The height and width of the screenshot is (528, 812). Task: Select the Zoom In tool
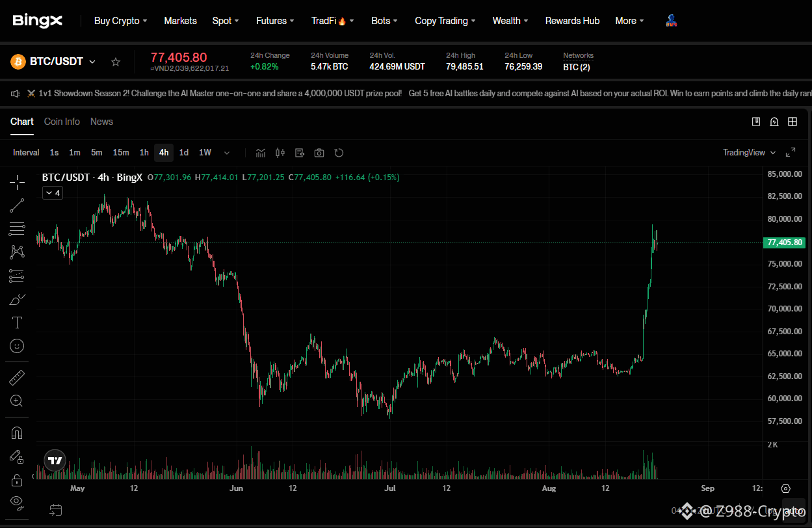17,401
